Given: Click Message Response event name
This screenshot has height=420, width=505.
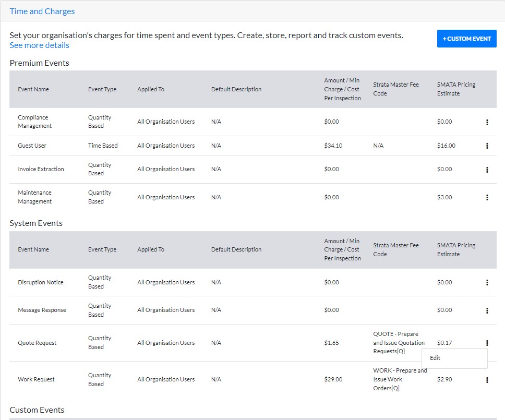Looking at the screenshot, I should coord(42,310).
